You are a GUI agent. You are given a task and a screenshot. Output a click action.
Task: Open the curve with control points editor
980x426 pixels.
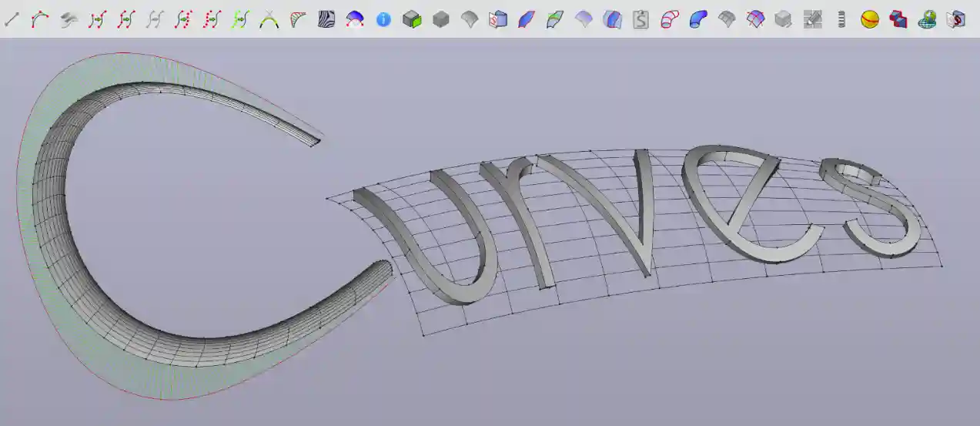point(40,19)
